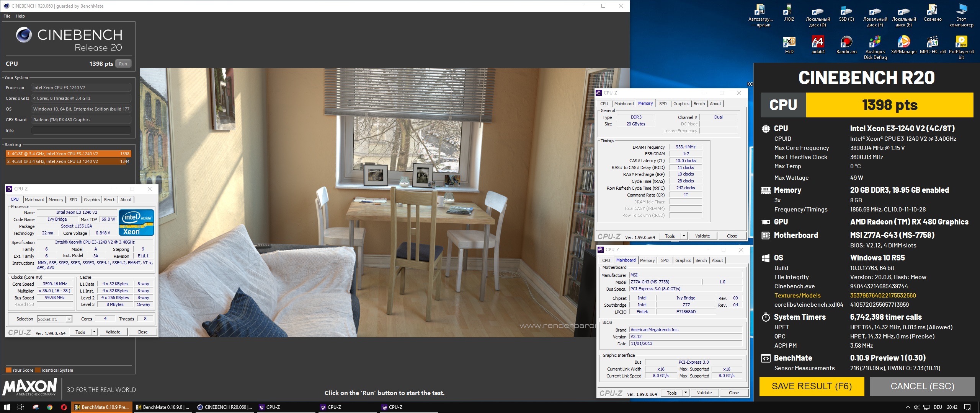Switch to CINEBENCH R20.060 taskbar item
This screenshot has width=980, height=413.
(x=225, y=407)
